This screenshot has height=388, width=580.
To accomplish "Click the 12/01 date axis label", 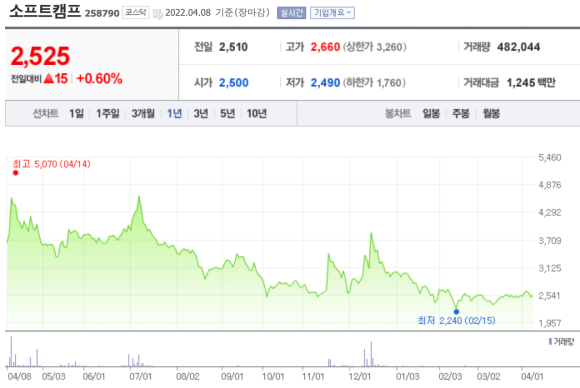I will [x=360, y=377].
